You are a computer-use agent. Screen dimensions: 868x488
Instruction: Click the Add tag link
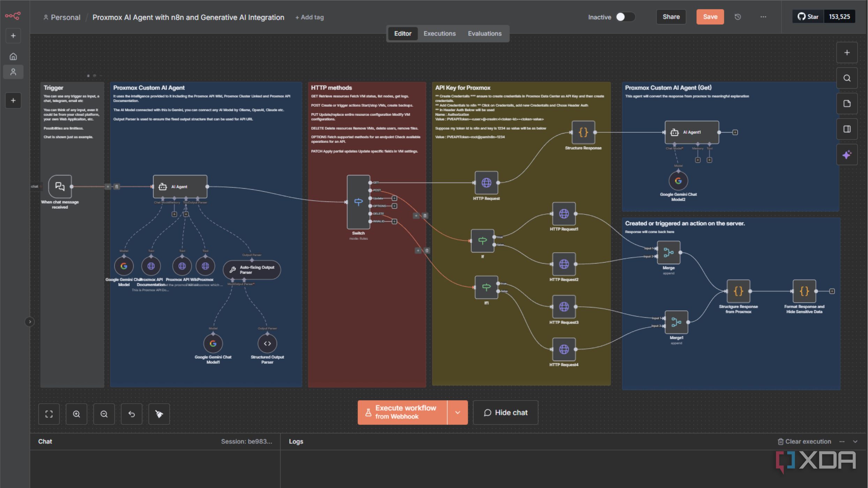pyautogui.click(x=309, y=17)
